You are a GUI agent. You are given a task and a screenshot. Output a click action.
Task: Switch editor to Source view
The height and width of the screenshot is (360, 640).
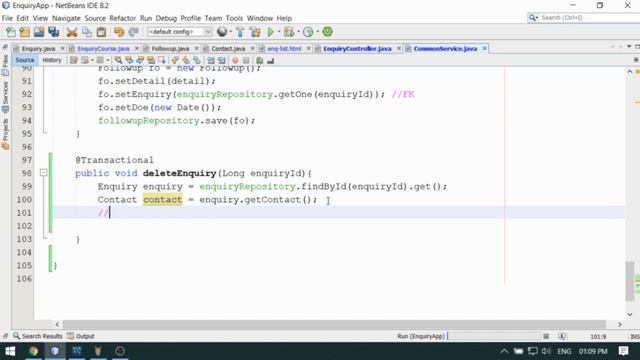click(x=25, y=60)
